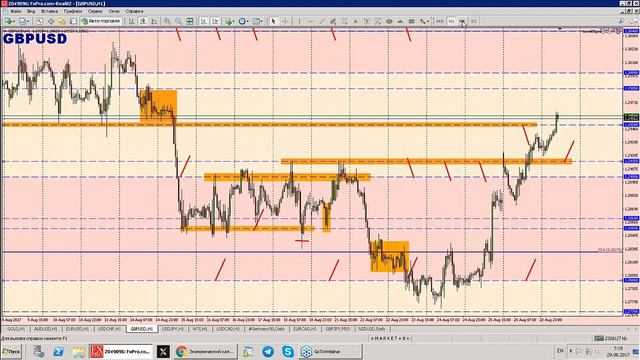
Task: Switch to the GBPJPY,M15 chart tab
Action: [338, 329]
